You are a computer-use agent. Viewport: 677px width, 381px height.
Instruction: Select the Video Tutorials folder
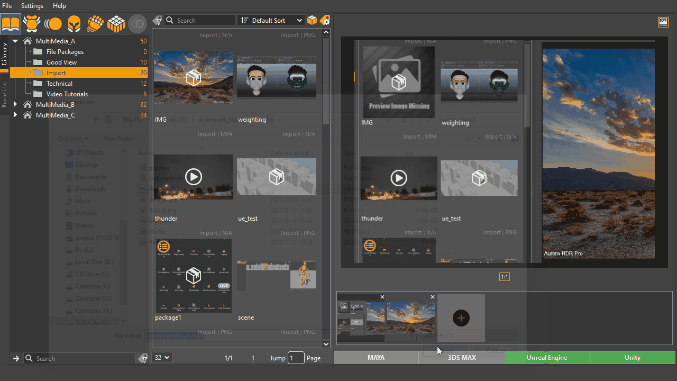pos(67,94)
